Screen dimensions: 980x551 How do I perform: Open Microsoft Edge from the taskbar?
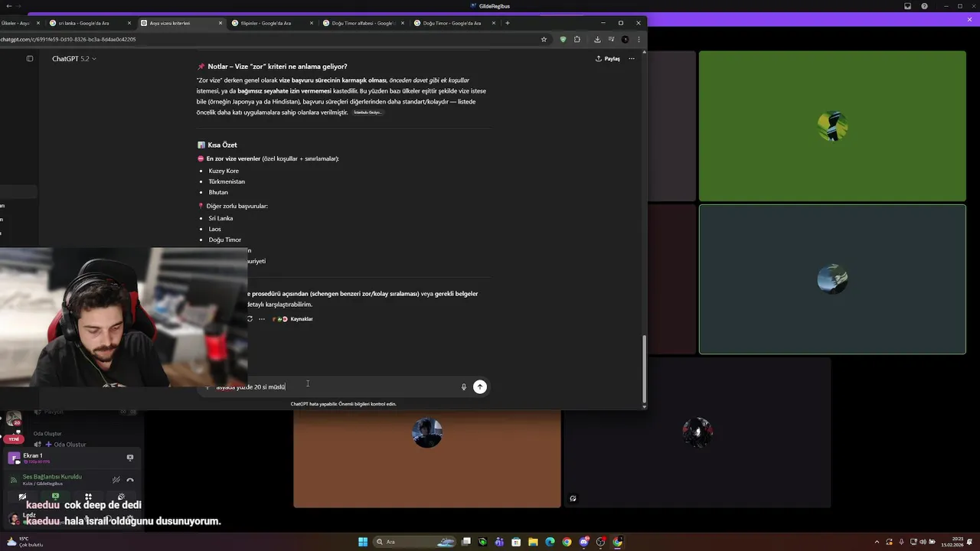click(550, 542)
